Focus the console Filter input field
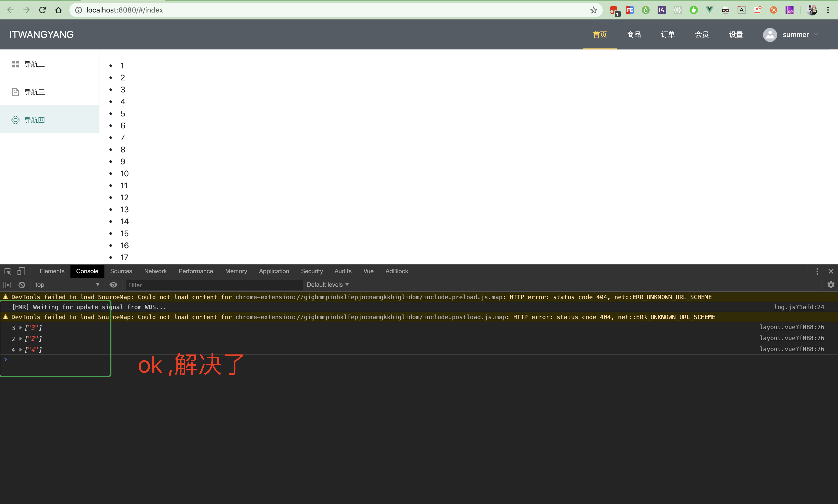838x504 pixels. click(x=214, y=285)
